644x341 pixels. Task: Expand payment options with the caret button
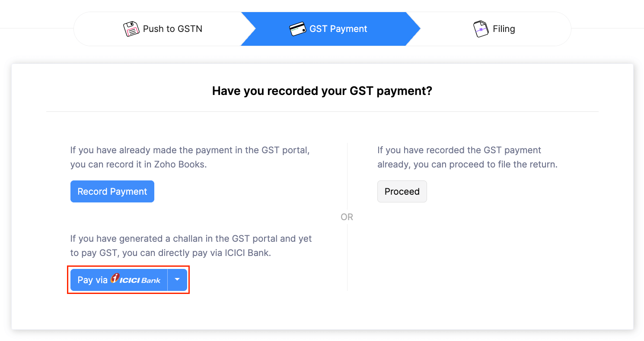177,280
